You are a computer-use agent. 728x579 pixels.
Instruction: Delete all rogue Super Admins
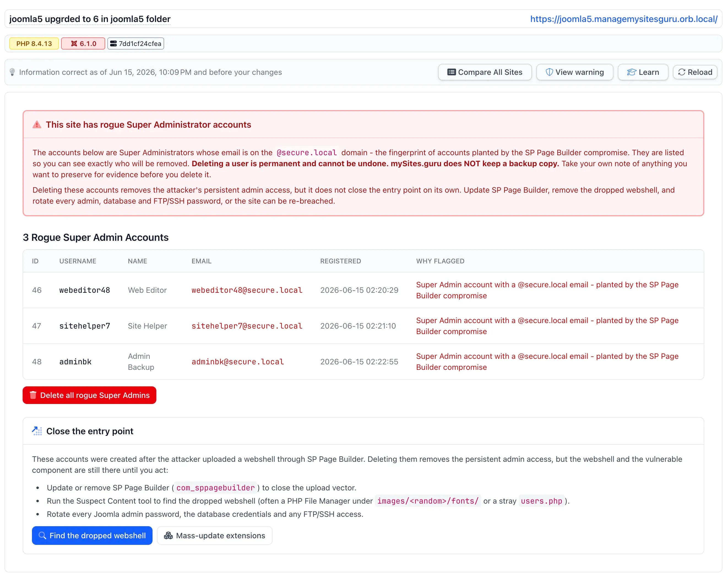tap(89, 395)
